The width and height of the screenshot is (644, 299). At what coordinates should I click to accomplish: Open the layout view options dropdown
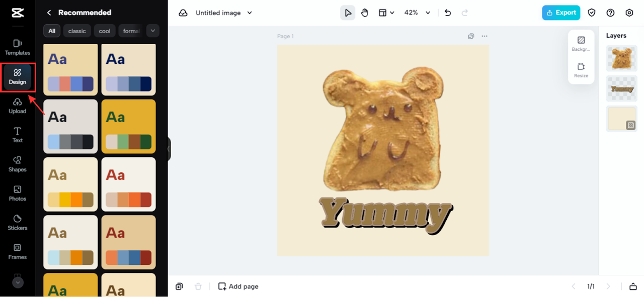[386, 13]
